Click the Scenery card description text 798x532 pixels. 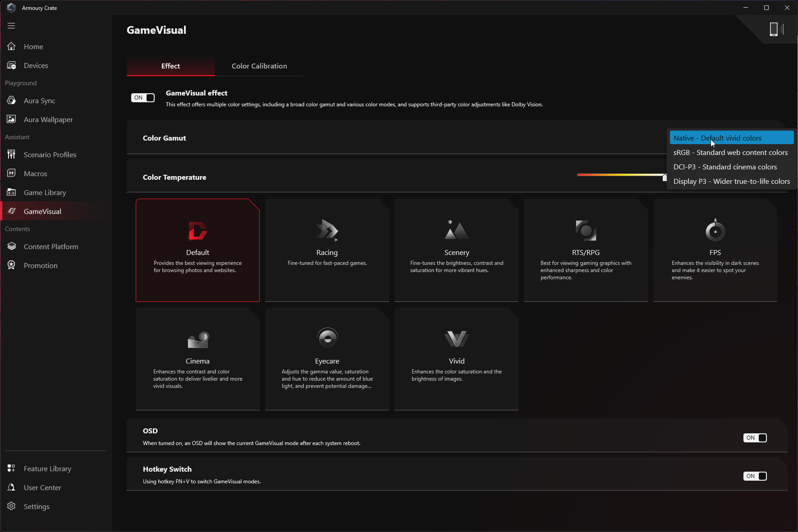456,267
